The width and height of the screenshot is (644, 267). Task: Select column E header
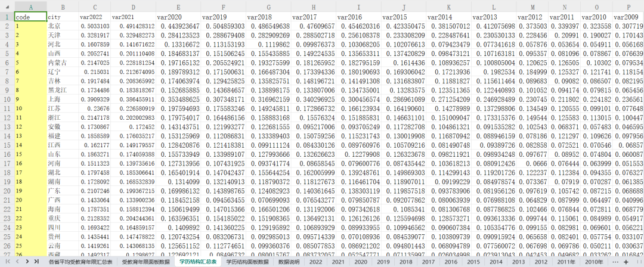(x=178, y=7)
